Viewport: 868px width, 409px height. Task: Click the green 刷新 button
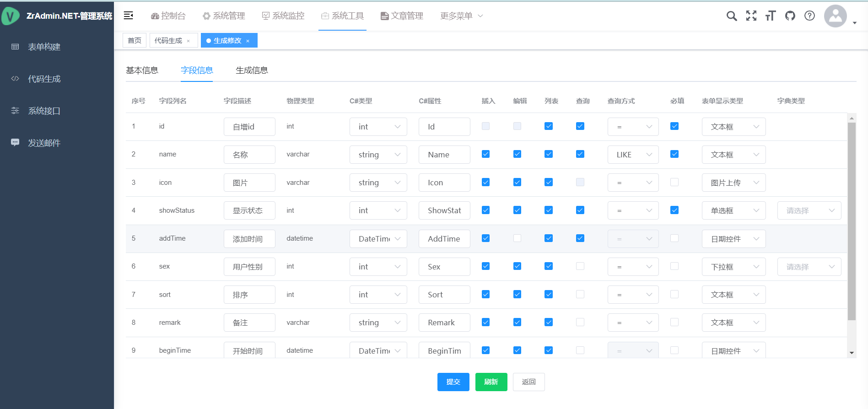pyautogui.click(x=491, y=382)
